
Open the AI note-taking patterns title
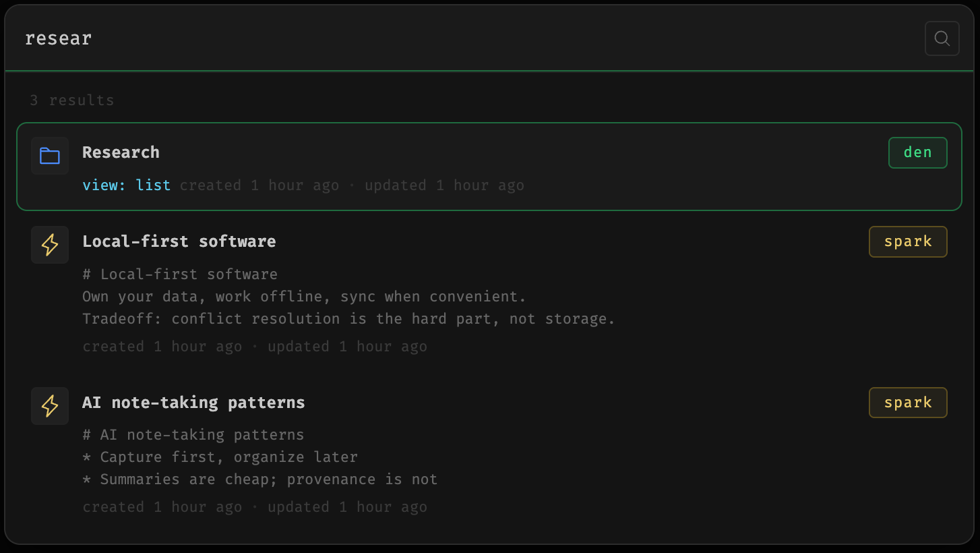(x=193, y=403)
